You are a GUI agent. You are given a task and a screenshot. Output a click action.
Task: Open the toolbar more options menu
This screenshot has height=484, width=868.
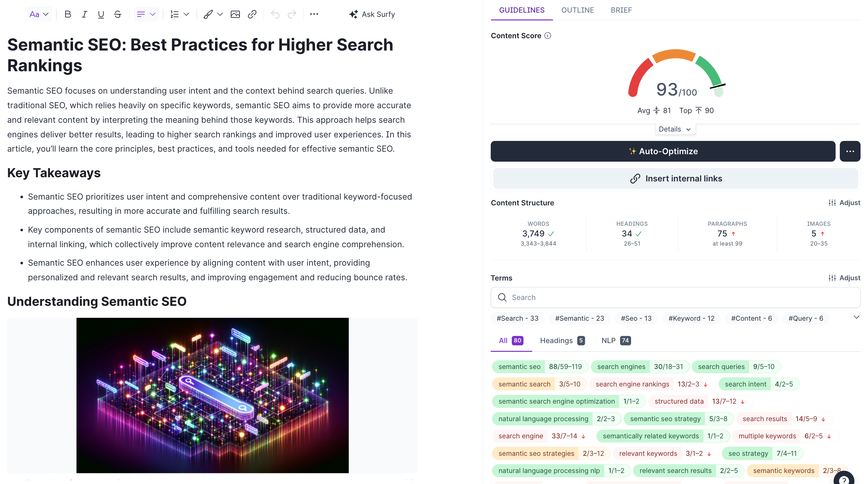click(x=314, y=14)
